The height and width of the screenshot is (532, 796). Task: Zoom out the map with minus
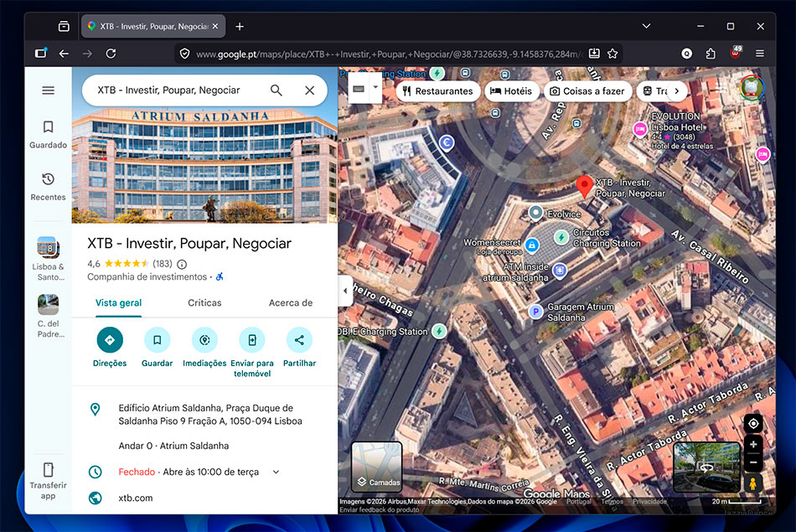pyautogui.click(x=753, y=462)
